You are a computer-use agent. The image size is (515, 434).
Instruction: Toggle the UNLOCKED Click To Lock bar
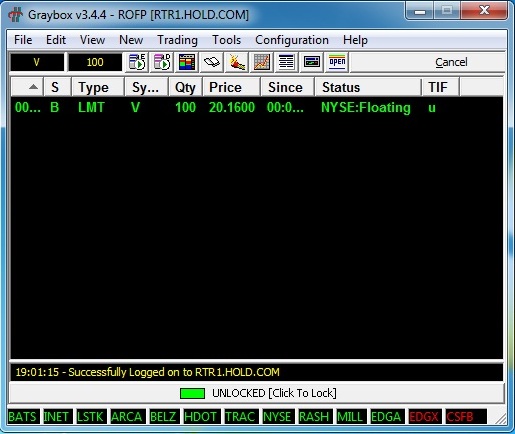tap(257, 393)
